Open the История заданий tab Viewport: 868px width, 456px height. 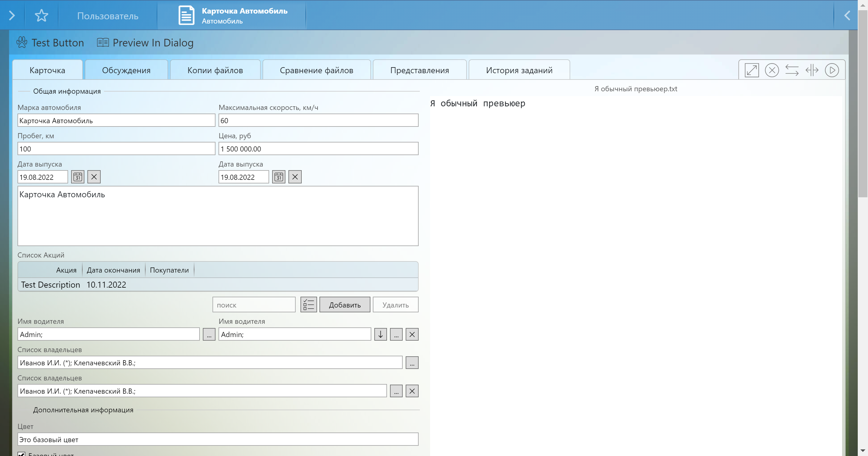519,70
